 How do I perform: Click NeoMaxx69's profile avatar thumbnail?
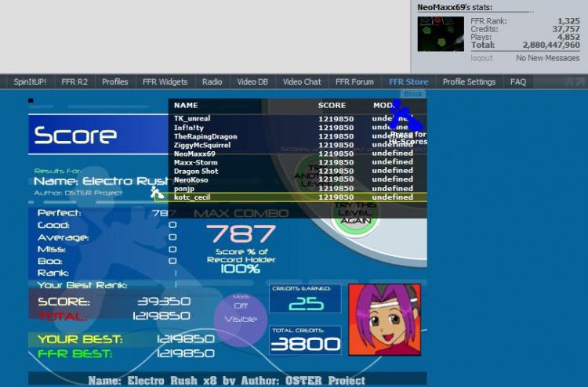(x=441, y=34)
